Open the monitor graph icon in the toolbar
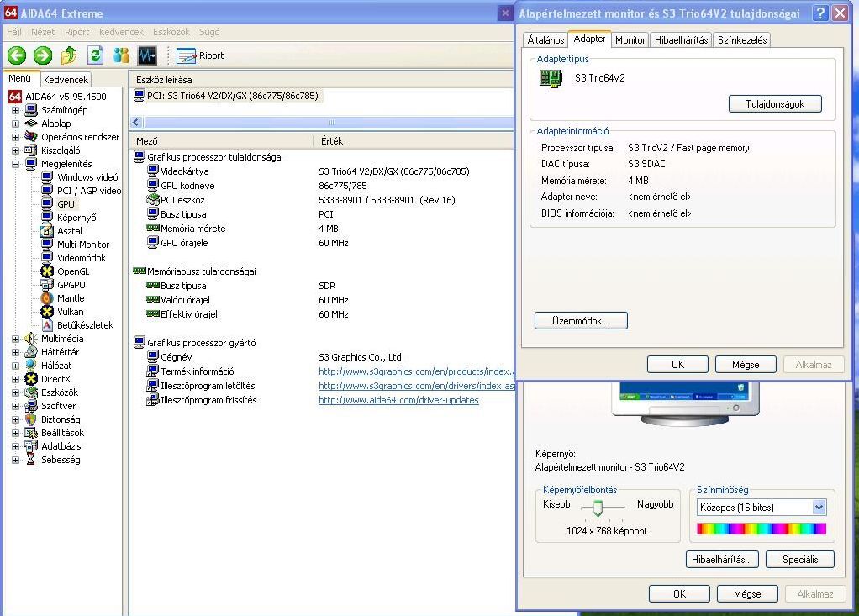859x616 pixels. point(147,55)
